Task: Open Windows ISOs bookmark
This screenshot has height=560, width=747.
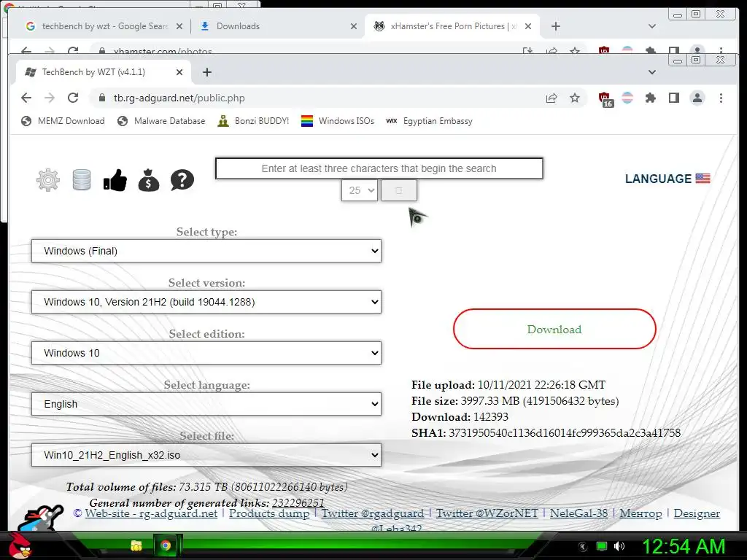Action: (338, 121)
